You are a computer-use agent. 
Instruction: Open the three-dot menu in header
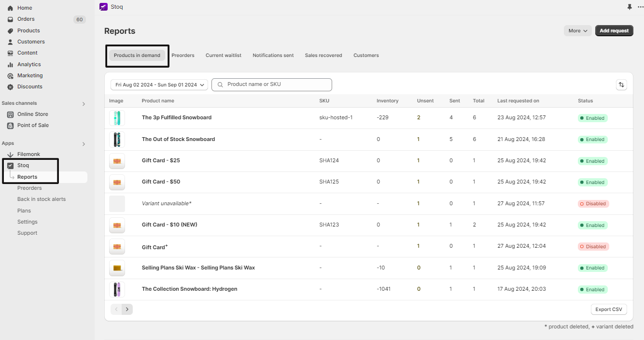click(x=640, y=7)
